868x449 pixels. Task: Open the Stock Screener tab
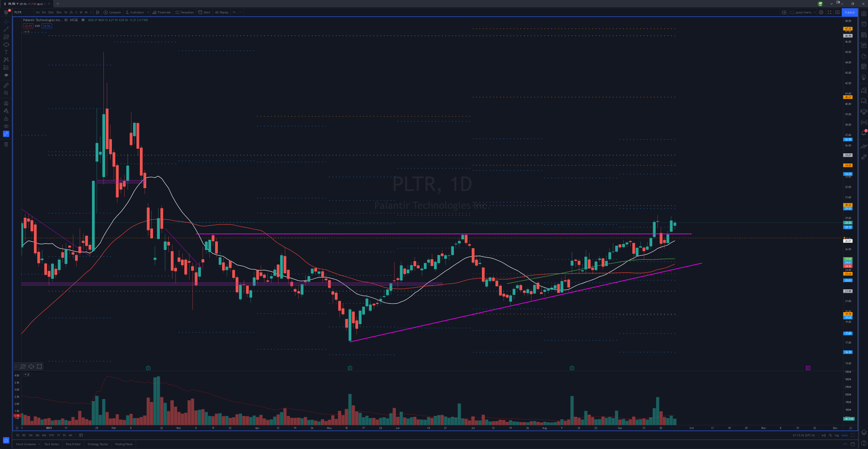pos(26,444)
